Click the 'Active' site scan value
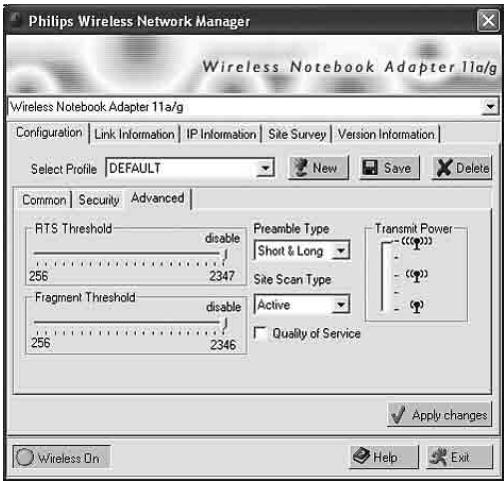Viewport: 504px width, 481px height. pos(274,305)
